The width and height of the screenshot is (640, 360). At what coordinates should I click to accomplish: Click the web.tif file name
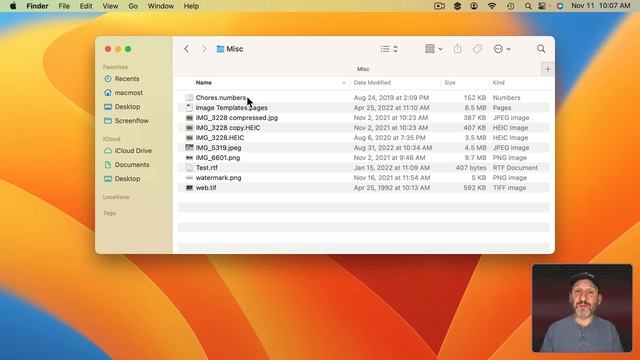[x=206, y=188]
